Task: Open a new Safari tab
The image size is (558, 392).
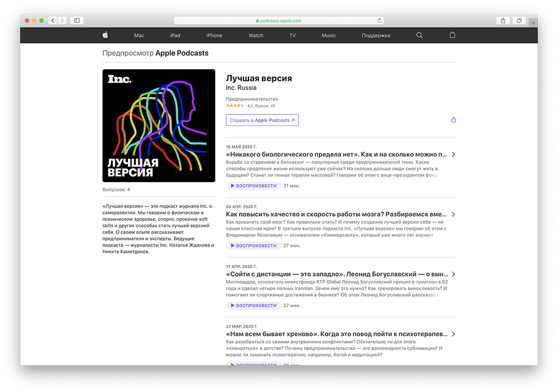Action: click(533, 22)
